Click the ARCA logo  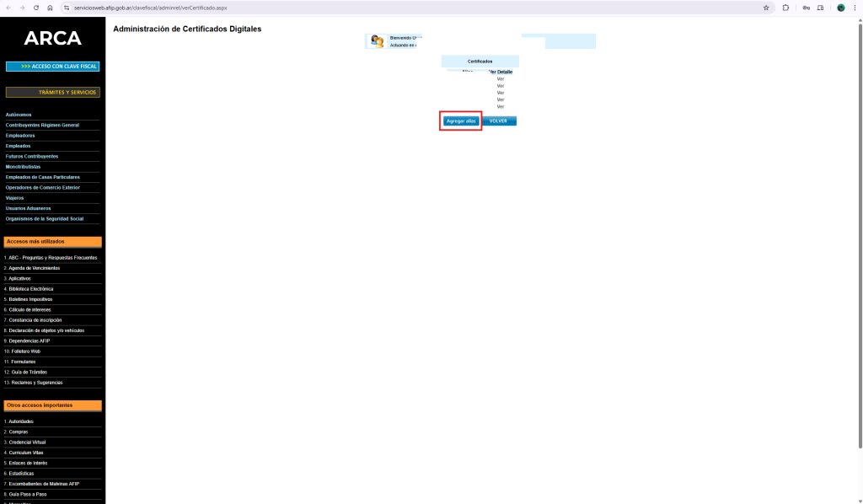pyautogui.click(x=52, y=39)
